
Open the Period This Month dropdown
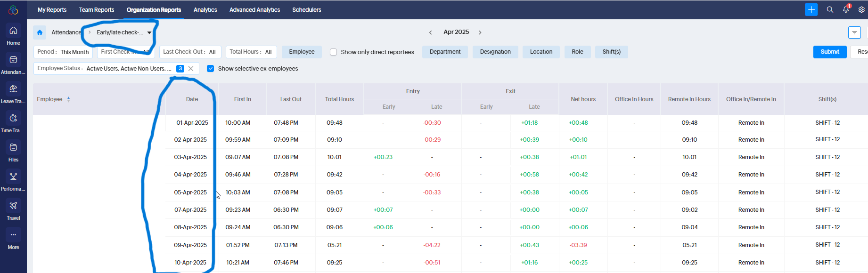pyautogui.click(x=63, y=52)
